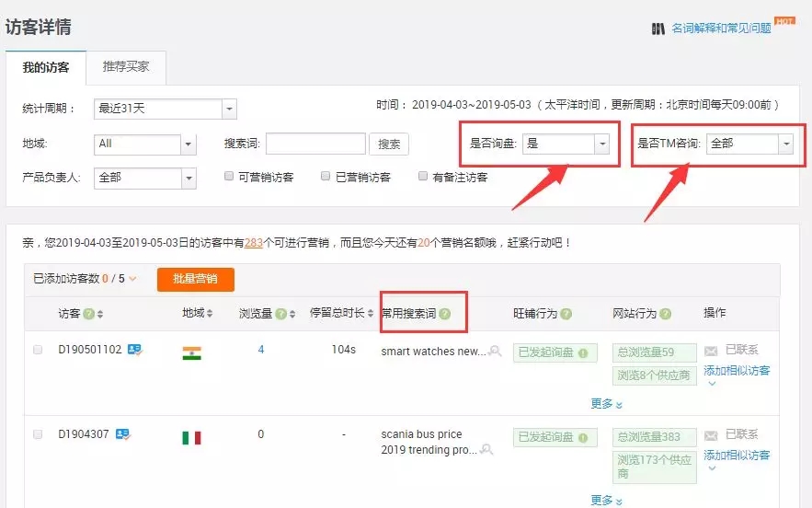Open 是否TM咨询 dropdown showing 全部
Screen dimensions: 812x508
click(749, 144)
